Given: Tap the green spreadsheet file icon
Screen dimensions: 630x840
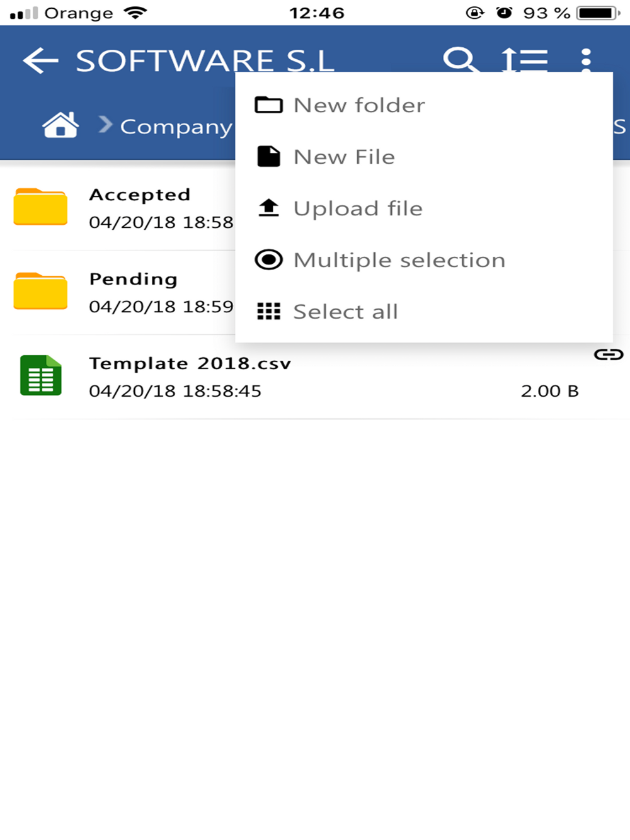Looking at the screenshot, I should [40, 375].
